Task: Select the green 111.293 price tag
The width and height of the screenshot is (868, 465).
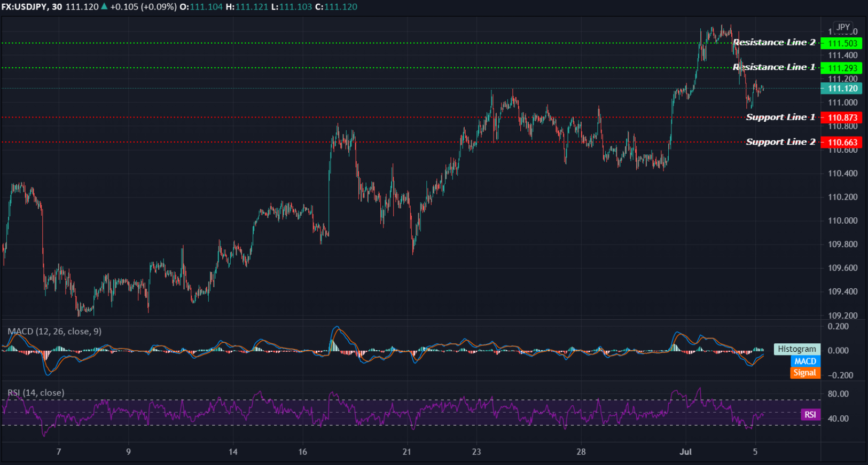Action: coord(842,68)
